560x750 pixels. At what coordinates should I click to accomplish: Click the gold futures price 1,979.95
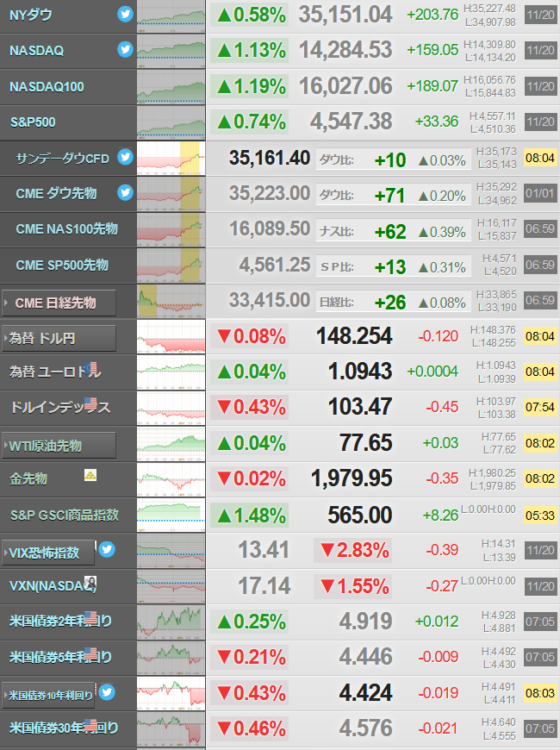point(352,478)
